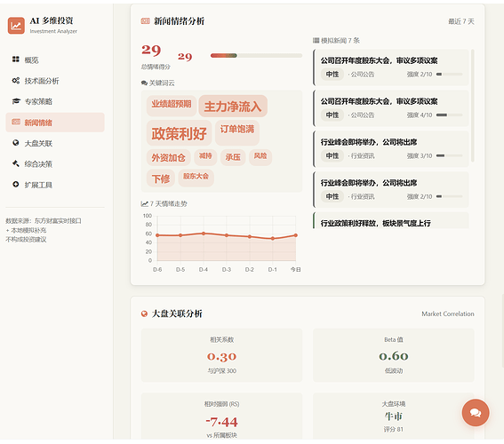Go to 技术面分析 section
The height and width of the screenshot is (444, 504).
coord(55,81)
